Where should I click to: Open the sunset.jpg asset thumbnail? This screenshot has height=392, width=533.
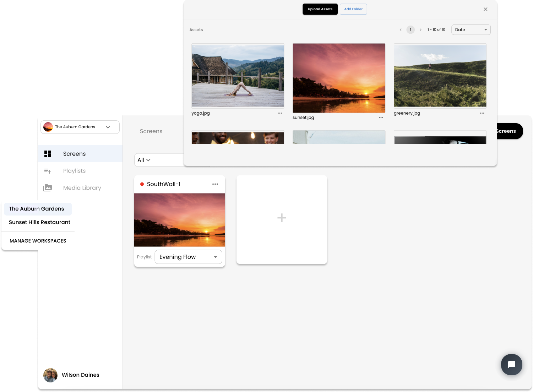[339, 78]
